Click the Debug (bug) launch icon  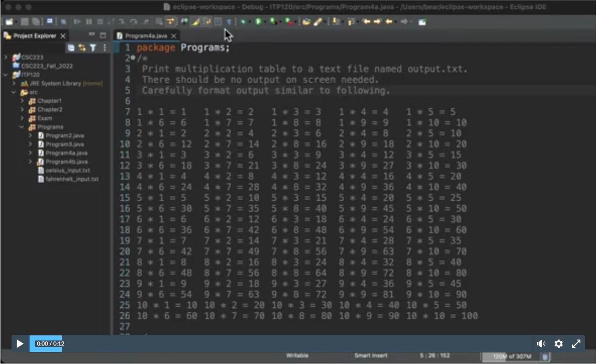click(243, 22)
